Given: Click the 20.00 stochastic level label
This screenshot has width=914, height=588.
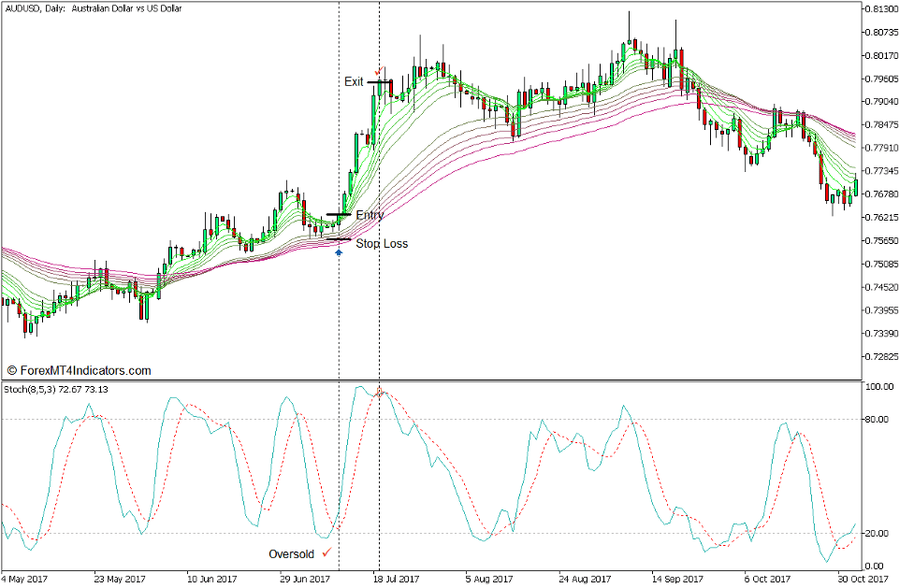Looking at the screenshot, I should coord(880,534).
